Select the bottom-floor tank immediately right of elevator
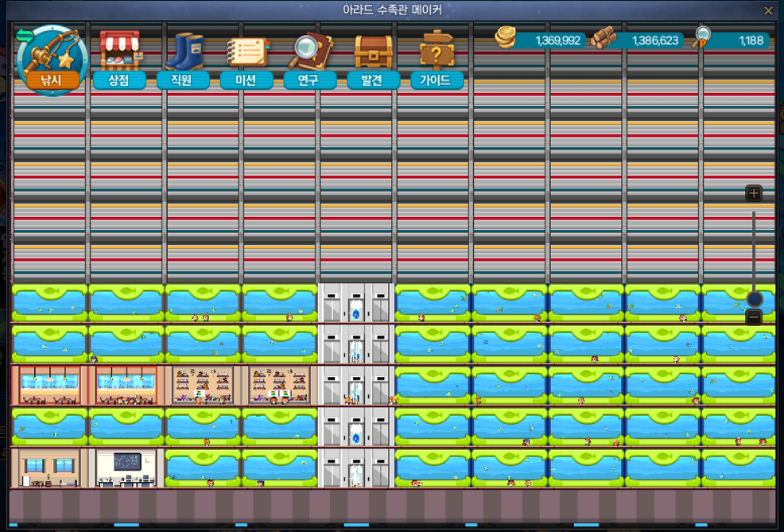 (x=433, y=468)
